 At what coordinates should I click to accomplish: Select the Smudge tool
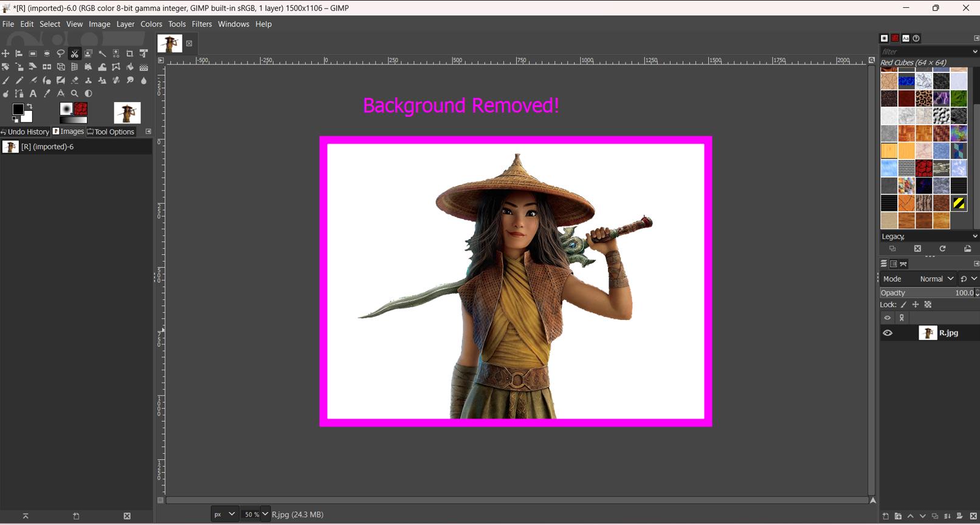tap(129, 80)
